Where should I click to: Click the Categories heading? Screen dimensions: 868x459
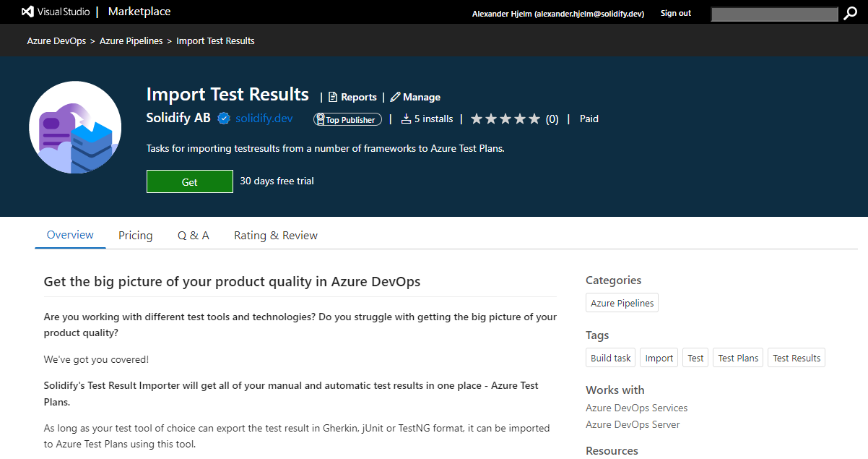(x=613, y=280)
